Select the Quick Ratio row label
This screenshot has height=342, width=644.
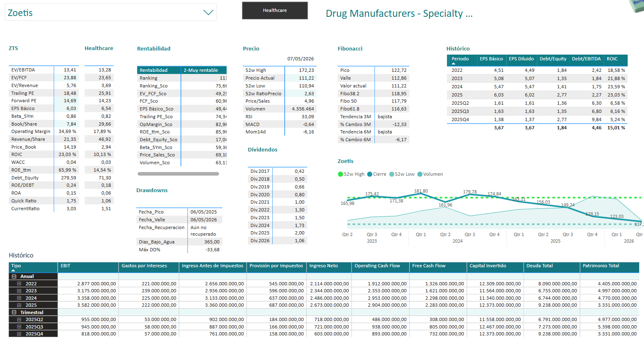(x=24, y=201)
